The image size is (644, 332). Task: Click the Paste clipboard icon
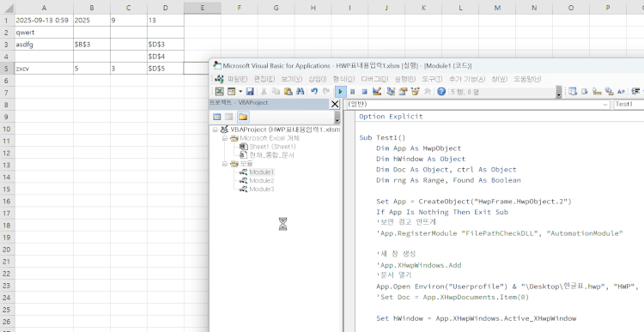pos(288,91)
